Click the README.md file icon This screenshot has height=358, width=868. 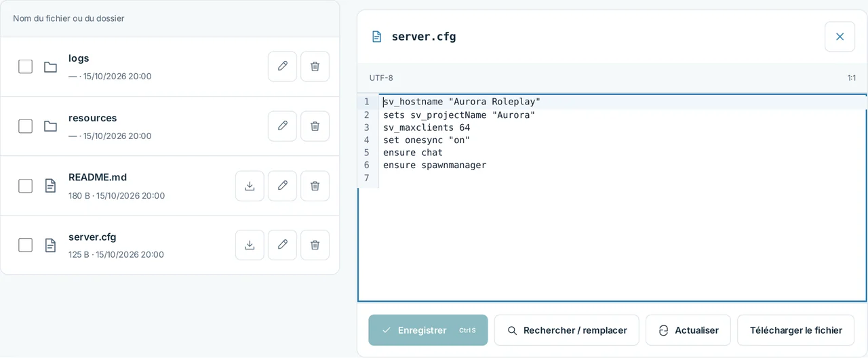50,186
